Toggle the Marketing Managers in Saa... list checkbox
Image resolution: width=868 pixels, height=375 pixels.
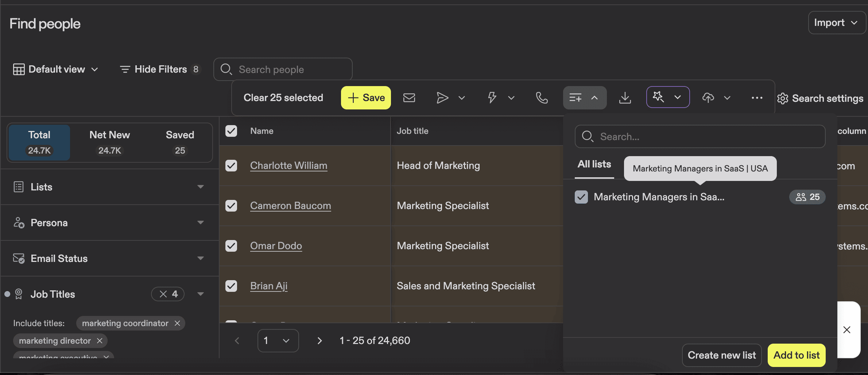tap(581, 197)
